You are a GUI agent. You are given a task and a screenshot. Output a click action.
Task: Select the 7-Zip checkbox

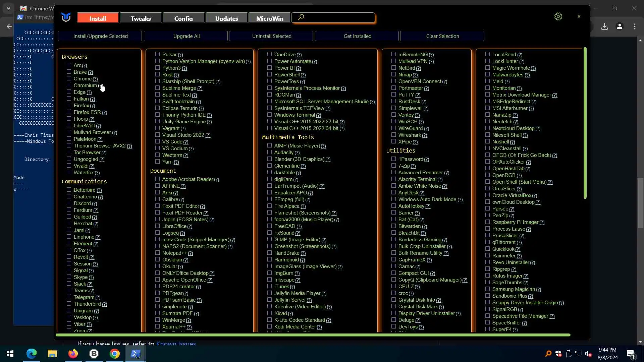tap(393, 166)
